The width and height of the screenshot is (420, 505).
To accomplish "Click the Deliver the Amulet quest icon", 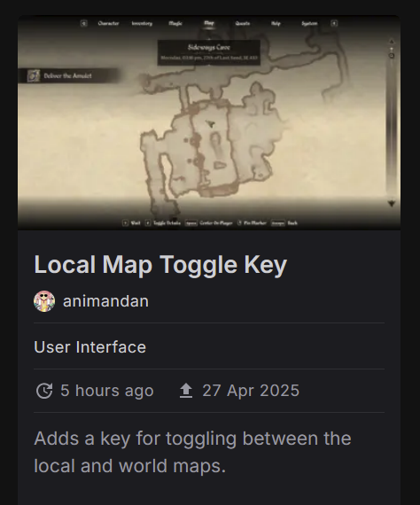I will click(x=33, y=75).
